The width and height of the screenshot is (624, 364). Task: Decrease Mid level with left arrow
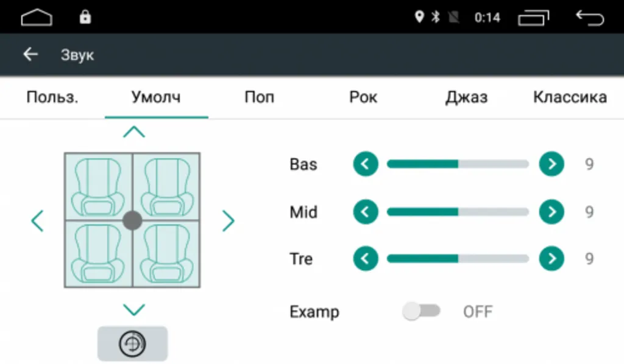pyautogui.click(x=366, y=212)
